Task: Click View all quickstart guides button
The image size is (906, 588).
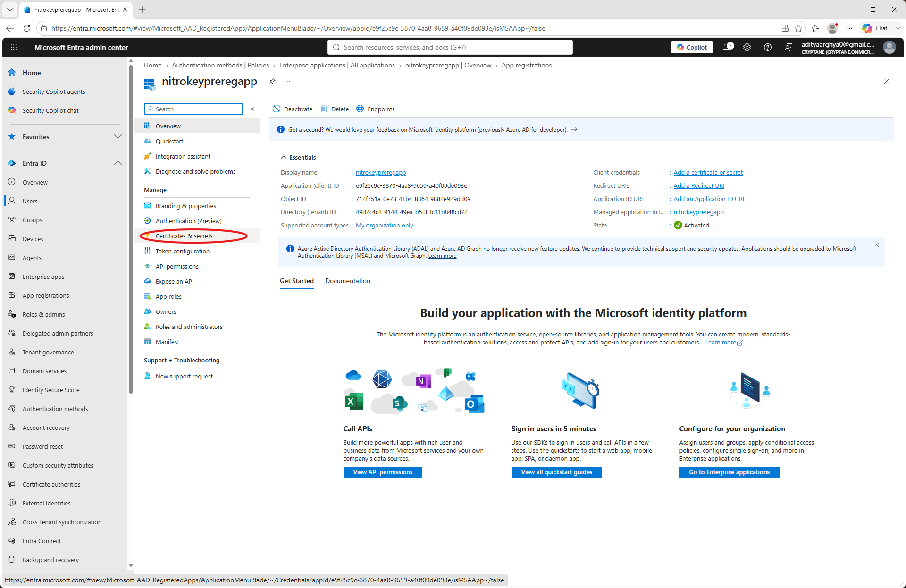Action: coord(556,472)
